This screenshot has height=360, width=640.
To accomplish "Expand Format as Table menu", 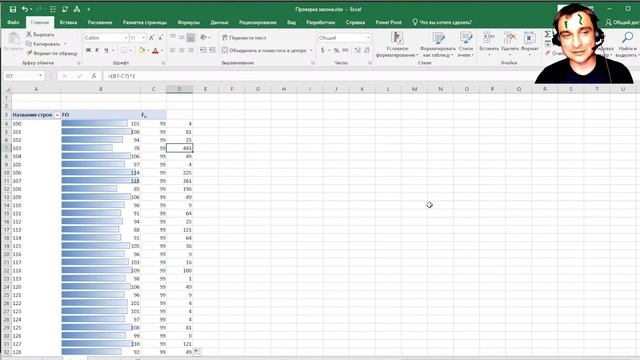I will point(438,45).
